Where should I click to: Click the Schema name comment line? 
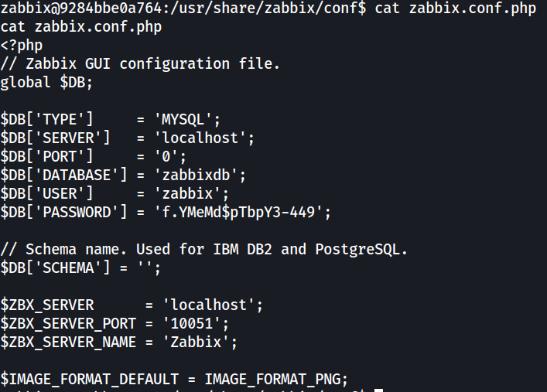[x=203, y=250]
